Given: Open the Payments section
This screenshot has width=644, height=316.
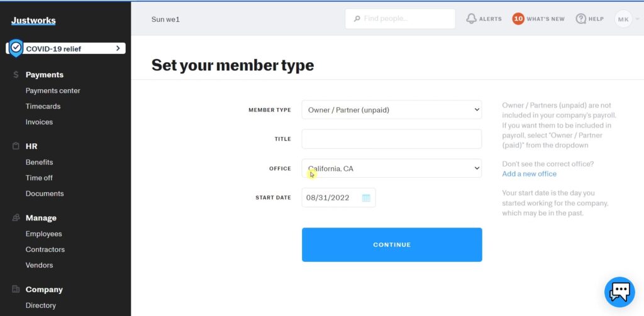Looking at the screenshot, I should (x=45, y=75).
